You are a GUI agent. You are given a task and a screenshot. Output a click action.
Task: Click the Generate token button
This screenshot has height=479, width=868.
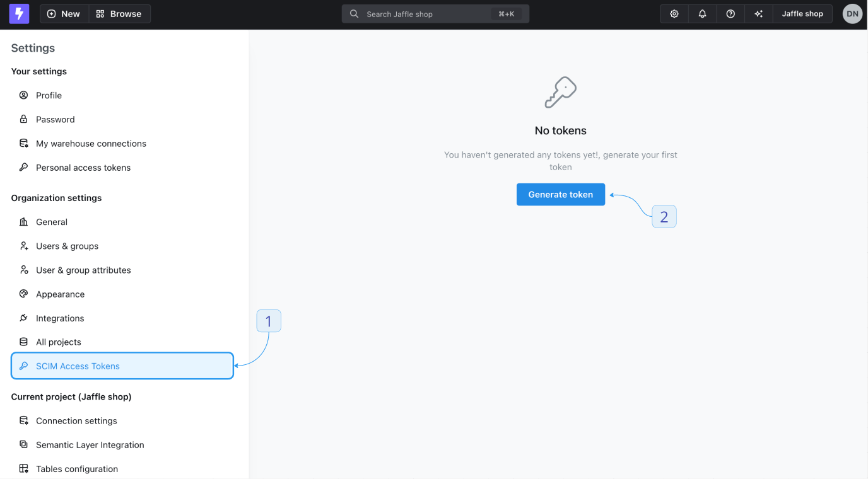(561, 194)
